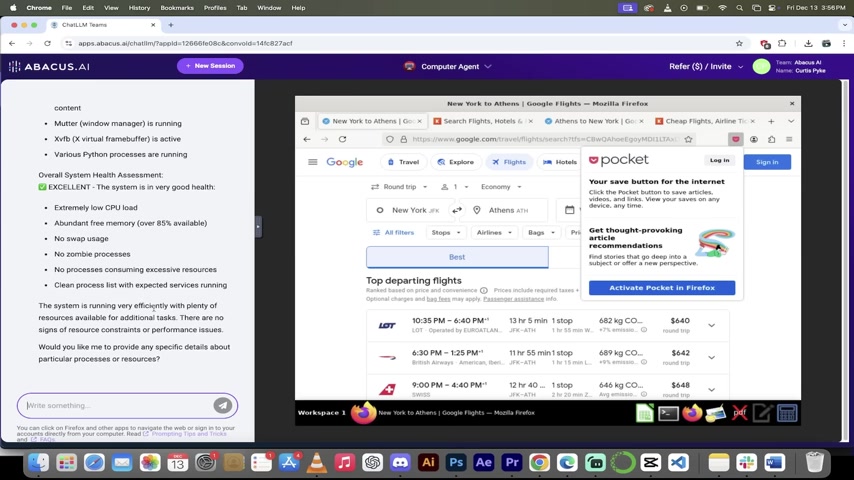Open the bag fees link

pyautogui.click(x=438, y=299)
